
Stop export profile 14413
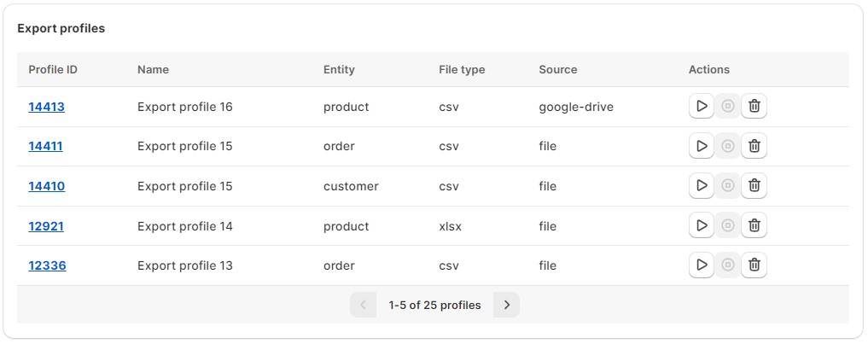(728, 106)
